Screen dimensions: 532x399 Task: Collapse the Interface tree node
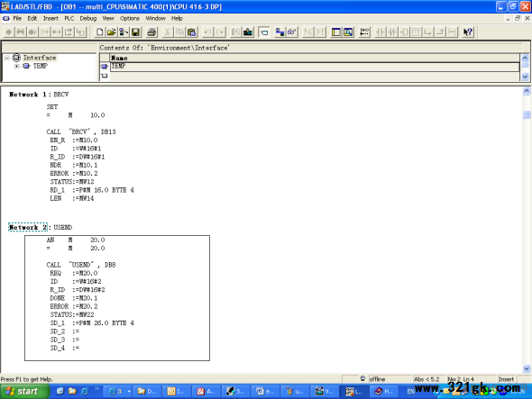tap(7, 58)
